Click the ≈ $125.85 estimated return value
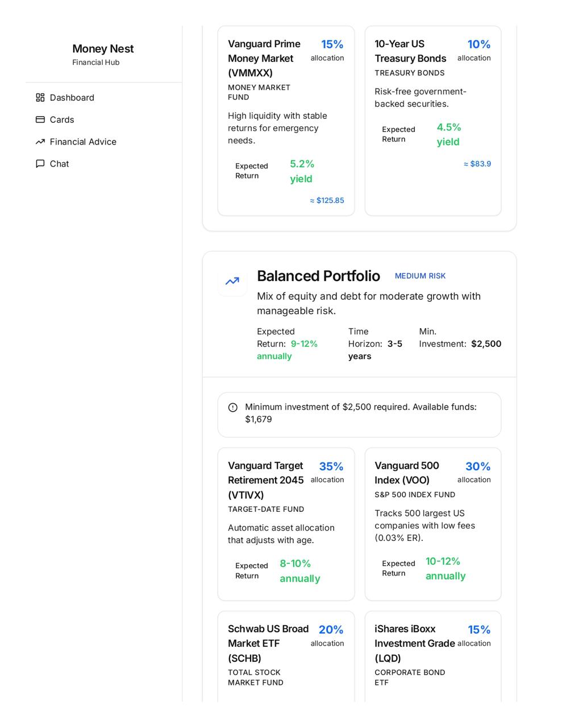 click(327, 201)
